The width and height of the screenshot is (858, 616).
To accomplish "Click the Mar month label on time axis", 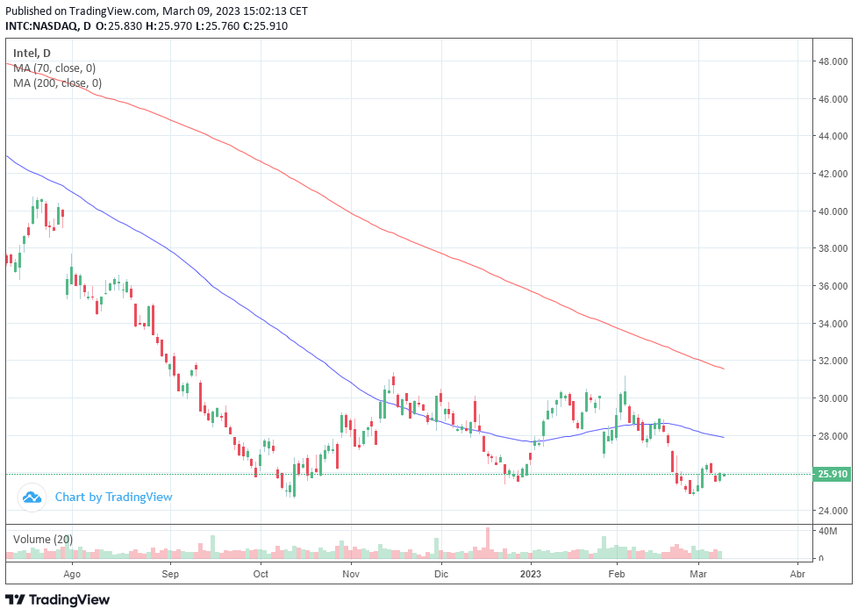I will click(x=698, y=574).
